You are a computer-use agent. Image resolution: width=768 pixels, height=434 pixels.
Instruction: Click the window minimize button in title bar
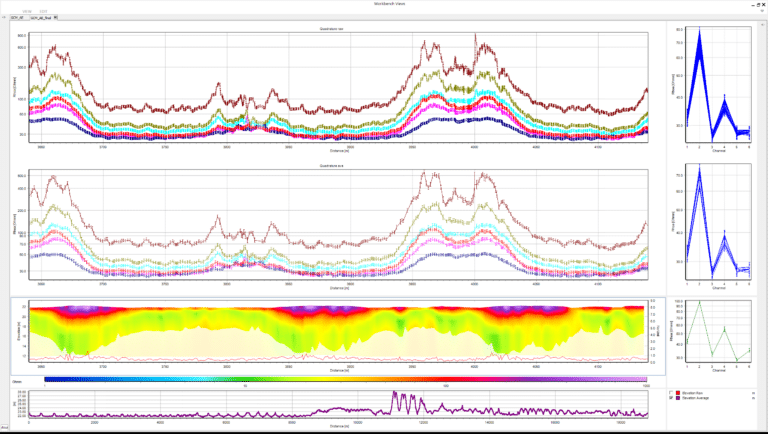tap(753, 4)
